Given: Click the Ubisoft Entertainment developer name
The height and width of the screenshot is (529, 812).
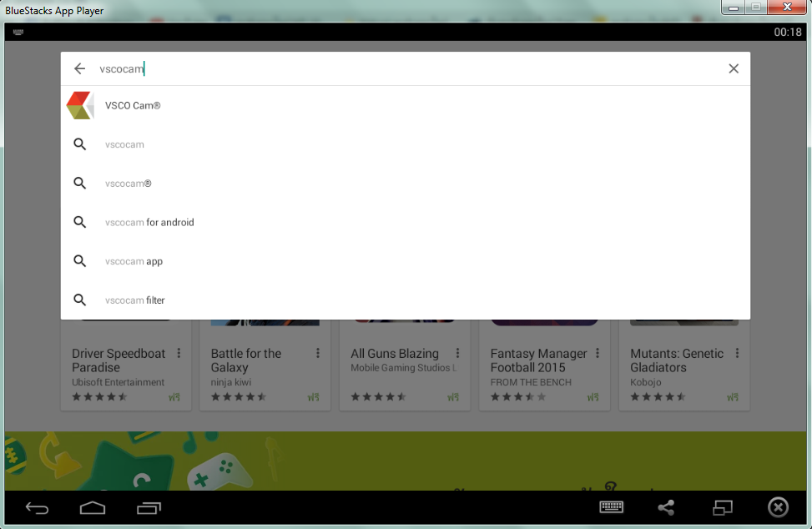Looking at the screenshot, I should [x=118, y=382].
